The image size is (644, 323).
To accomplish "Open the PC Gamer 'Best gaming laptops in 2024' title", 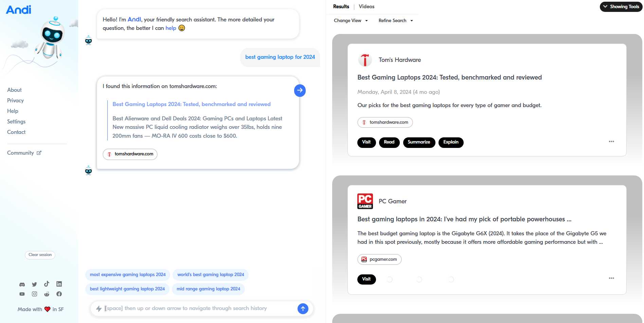I will (x=464, y=219).
